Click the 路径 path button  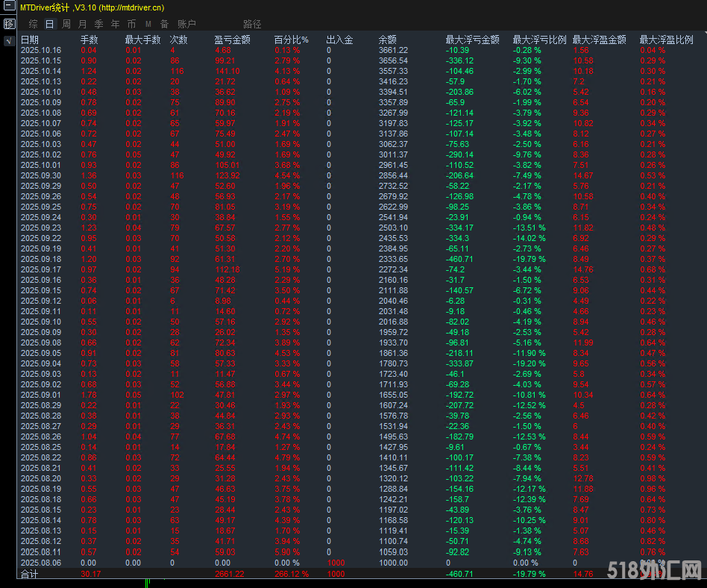pos(252,24)
